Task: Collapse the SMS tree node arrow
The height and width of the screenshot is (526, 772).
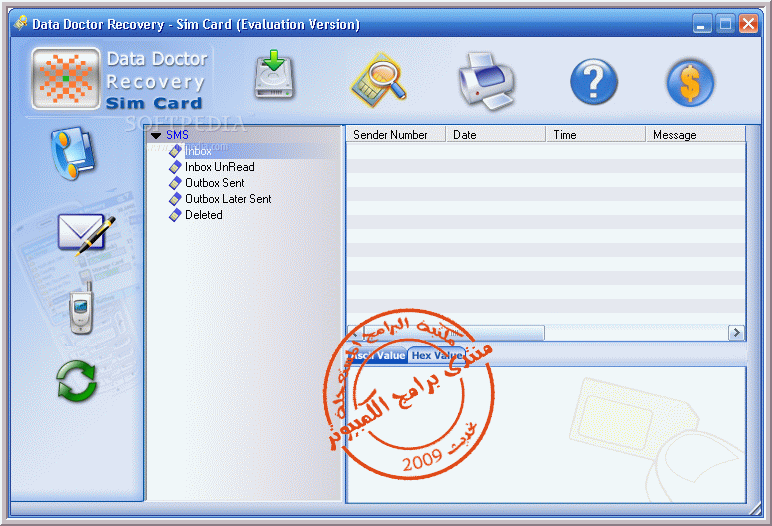Action: tap(156, 135)
